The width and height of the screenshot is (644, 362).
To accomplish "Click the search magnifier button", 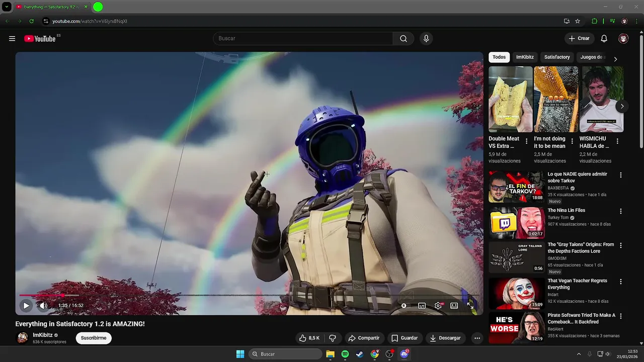I will tap(404, 39).
